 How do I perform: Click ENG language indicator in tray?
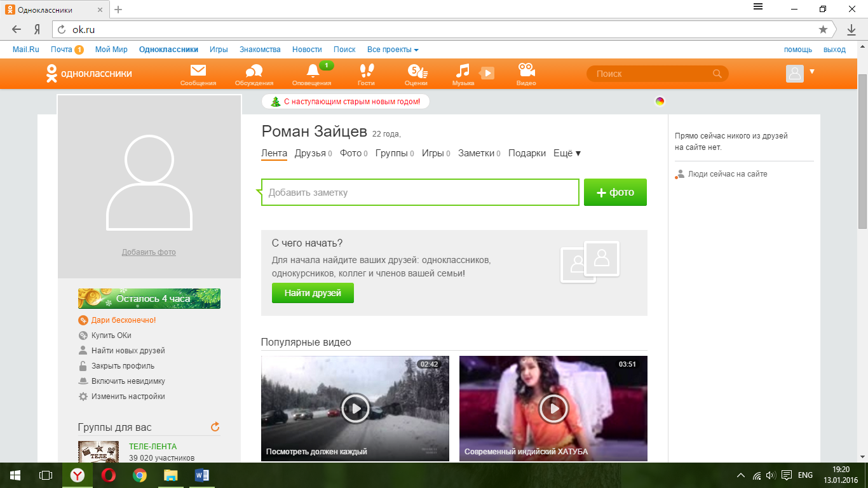(x=805, y=475)
